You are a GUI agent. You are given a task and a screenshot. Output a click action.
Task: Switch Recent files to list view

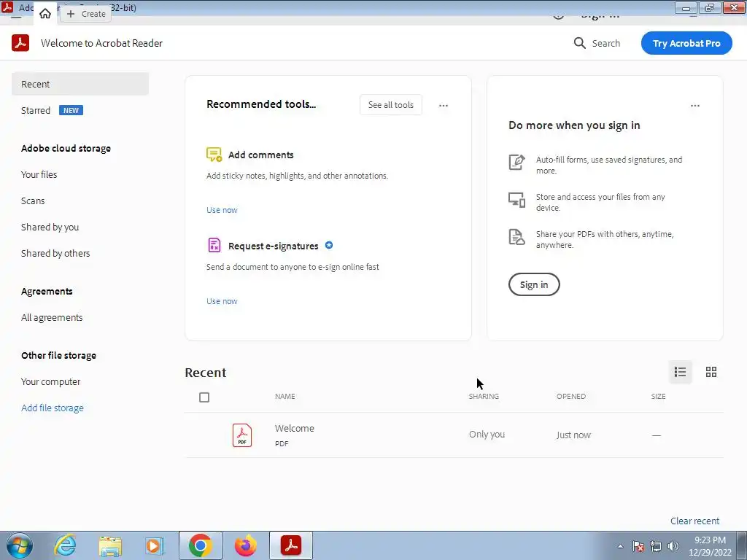tap(680, 372)
